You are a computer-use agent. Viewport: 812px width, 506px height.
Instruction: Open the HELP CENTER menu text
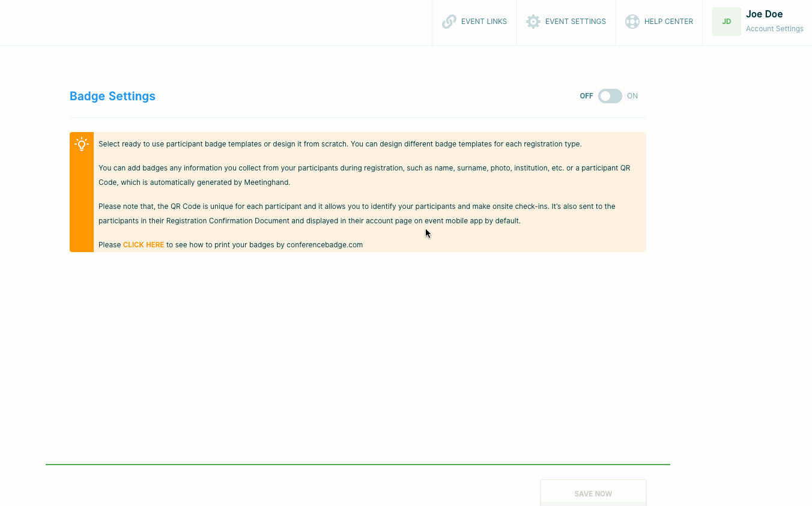pos(668,22)
